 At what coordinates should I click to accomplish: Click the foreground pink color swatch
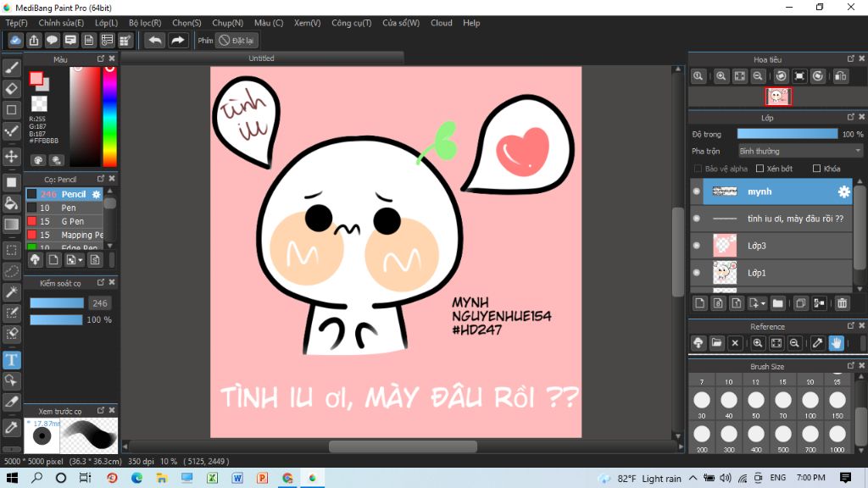point(36,79)
